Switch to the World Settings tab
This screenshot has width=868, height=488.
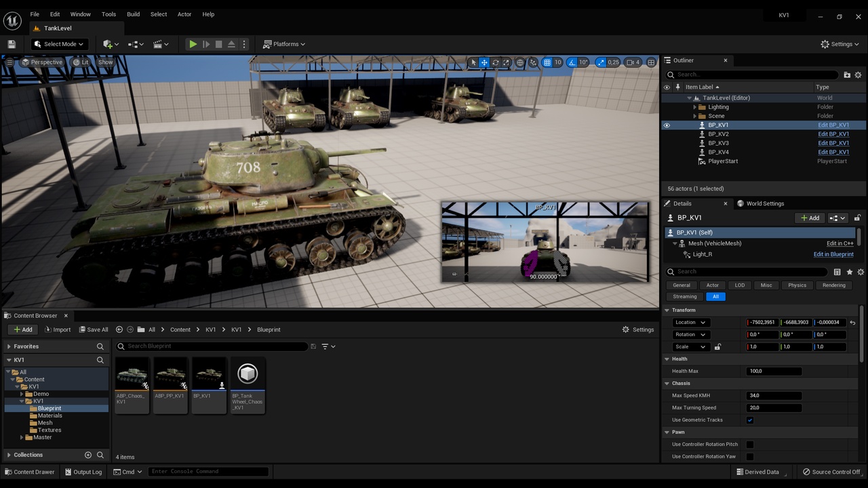760,203
